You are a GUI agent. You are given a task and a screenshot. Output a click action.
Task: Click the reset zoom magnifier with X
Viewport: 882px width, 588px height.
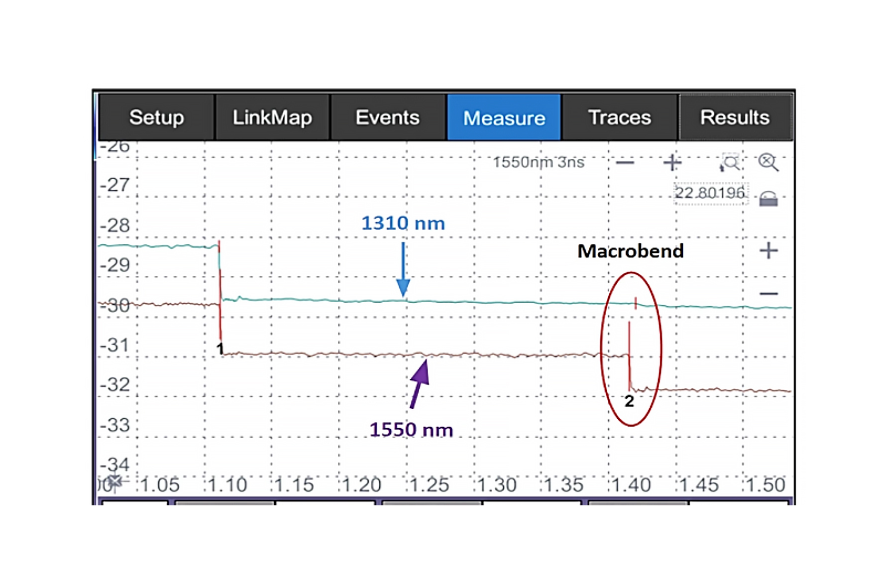tap(768, 162)
